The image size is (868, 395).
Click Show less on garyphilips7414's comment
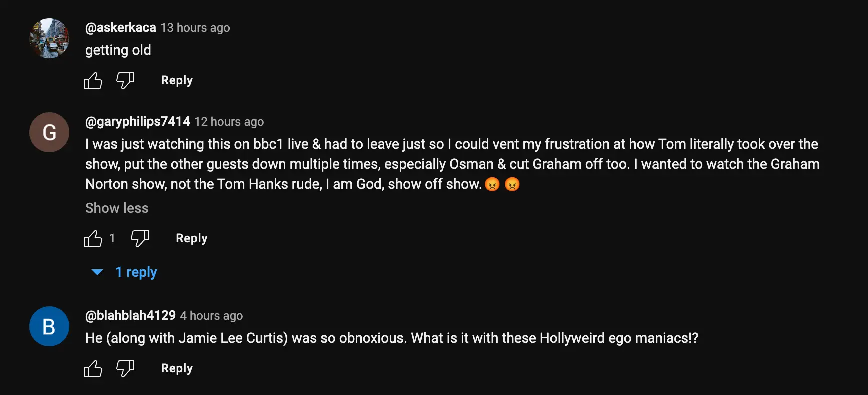[116, 208]
